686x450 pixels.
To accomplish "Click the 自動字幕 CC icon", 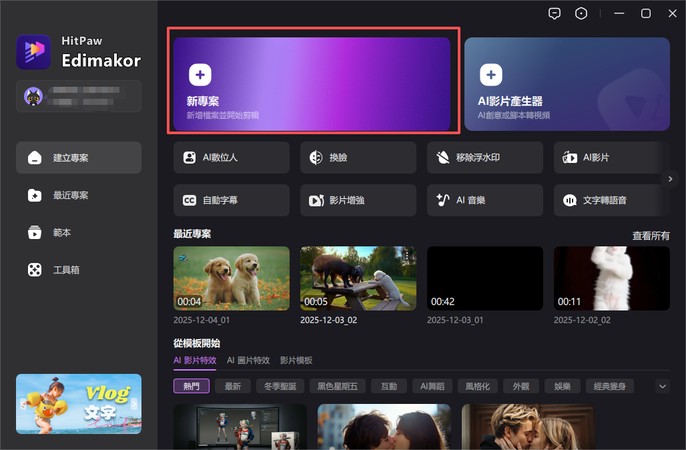I will click(189, 200).
